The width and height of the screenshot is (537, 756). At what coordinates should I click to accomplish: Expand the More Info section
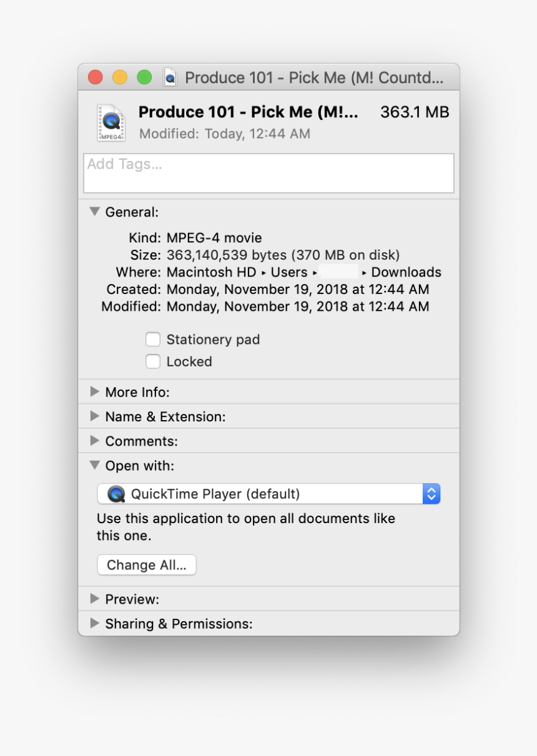(94, 391)
